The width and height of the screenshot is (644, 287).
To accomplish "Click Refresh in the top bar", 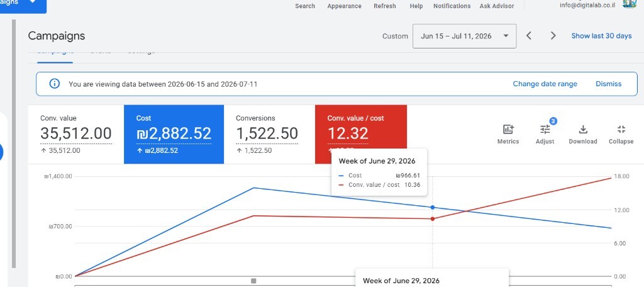I will (x=385, y=6).
